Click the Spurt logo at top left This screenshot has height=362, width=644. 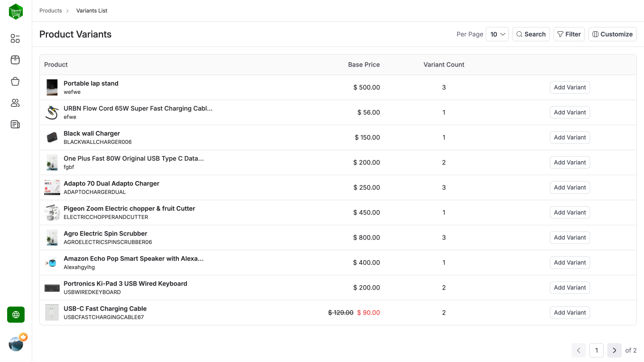click(x=16, y=11)
